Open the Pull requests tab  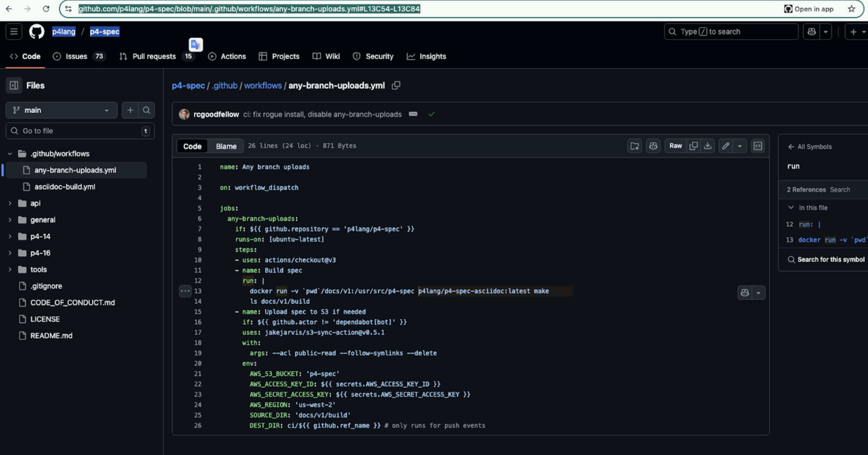coord(154,57)
